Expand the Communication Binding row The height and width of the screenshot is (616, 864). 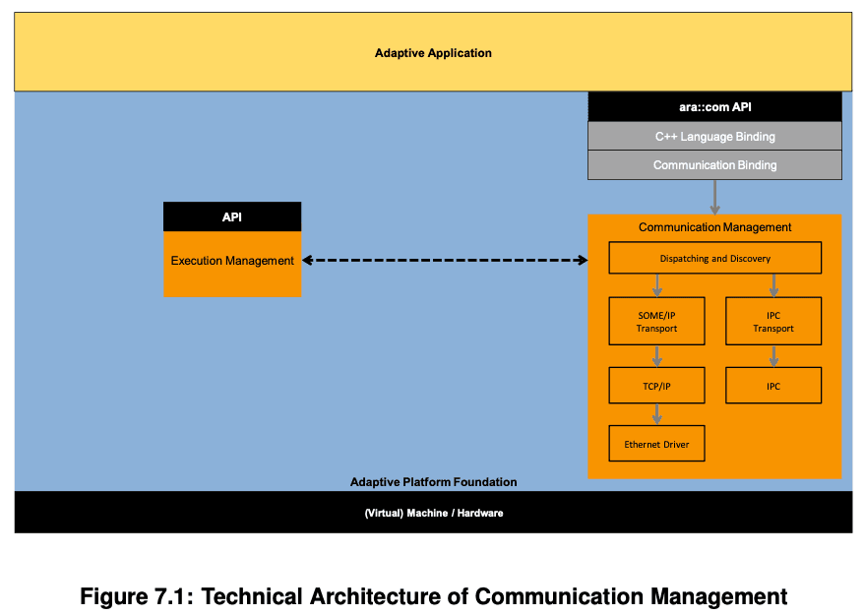(x=715, y=164)
